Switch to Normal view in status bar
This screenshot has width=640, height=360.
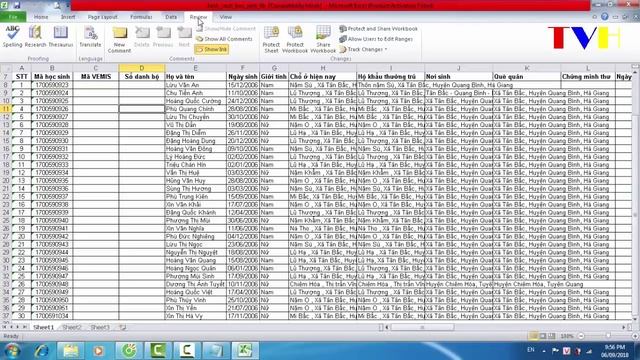(x=533, y=336)
